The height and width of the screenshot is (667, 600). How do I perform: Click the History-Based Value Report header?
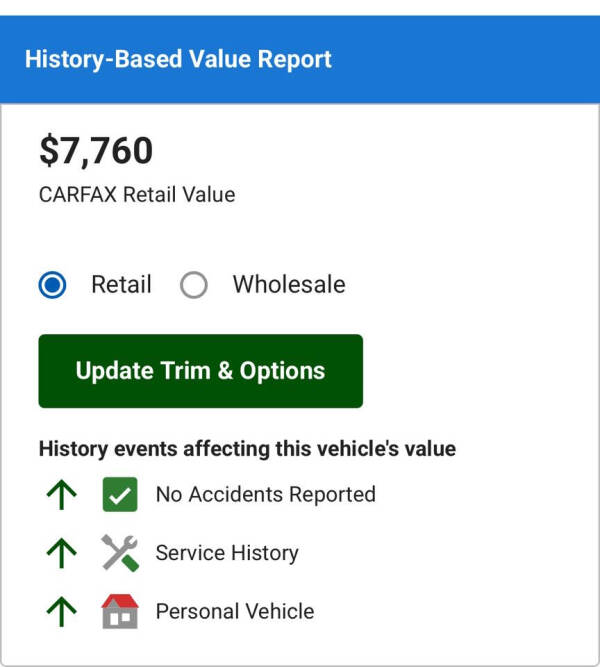[178, 59]
